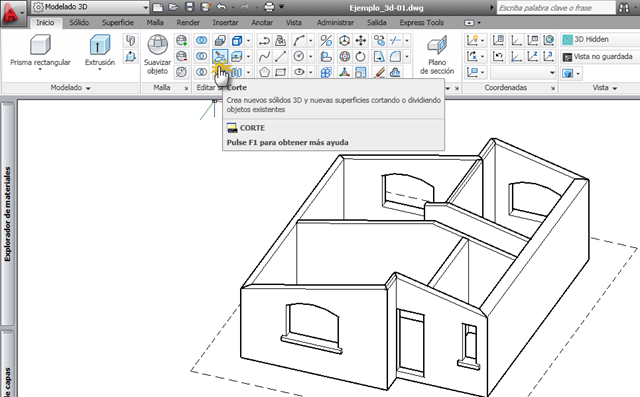This screenshot has height=397, width=640.
Task: Select the Inicio tab
Action: [45, 23]
